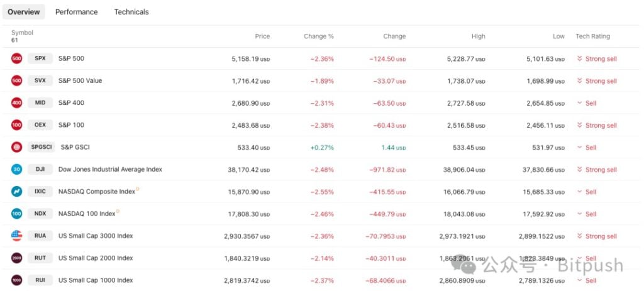Sort by the Change % column header
Viewport: 644px width, 291px height.
coord(318,36)
